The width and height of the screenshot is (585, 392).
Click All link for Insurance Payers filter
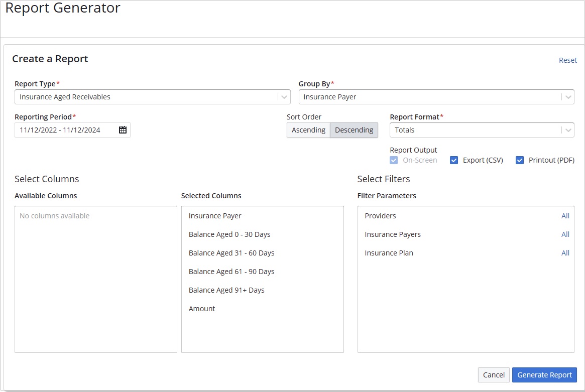click(x=565, y=234)
